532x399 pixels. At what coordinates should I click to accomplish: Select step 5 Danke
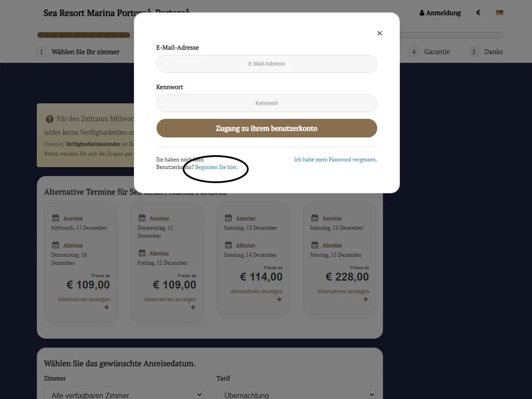(x=486, y=52)
